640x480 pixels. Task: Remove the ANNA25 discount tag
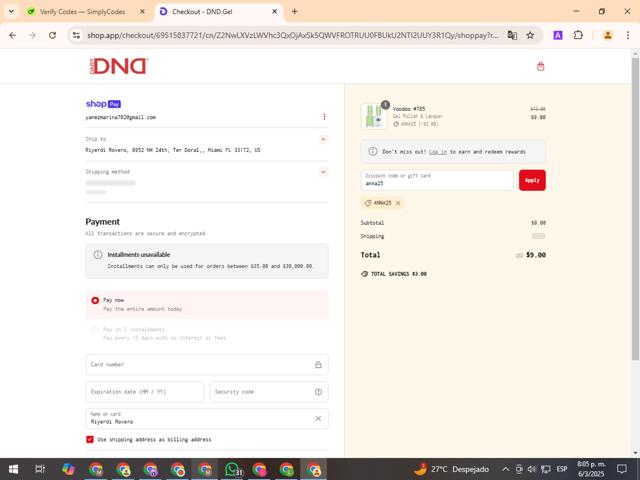[398, 203]
